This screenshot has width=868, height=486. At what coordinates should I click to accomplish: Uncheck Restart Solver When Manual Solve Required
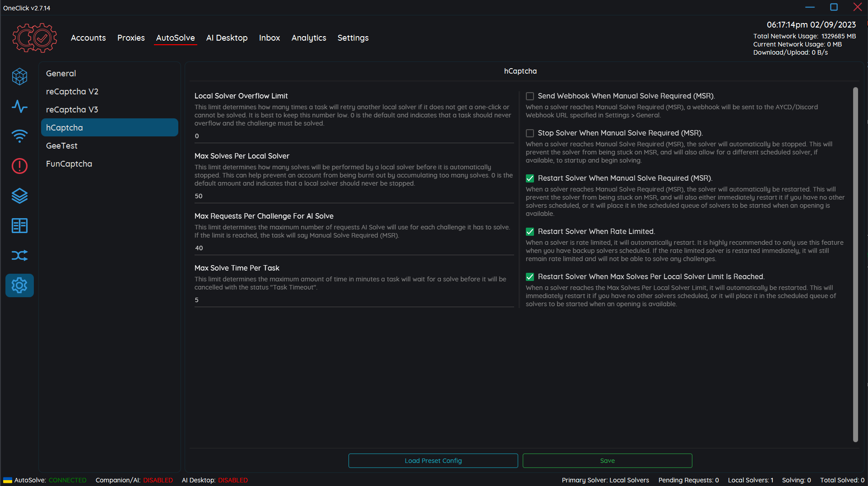[529, 178]
